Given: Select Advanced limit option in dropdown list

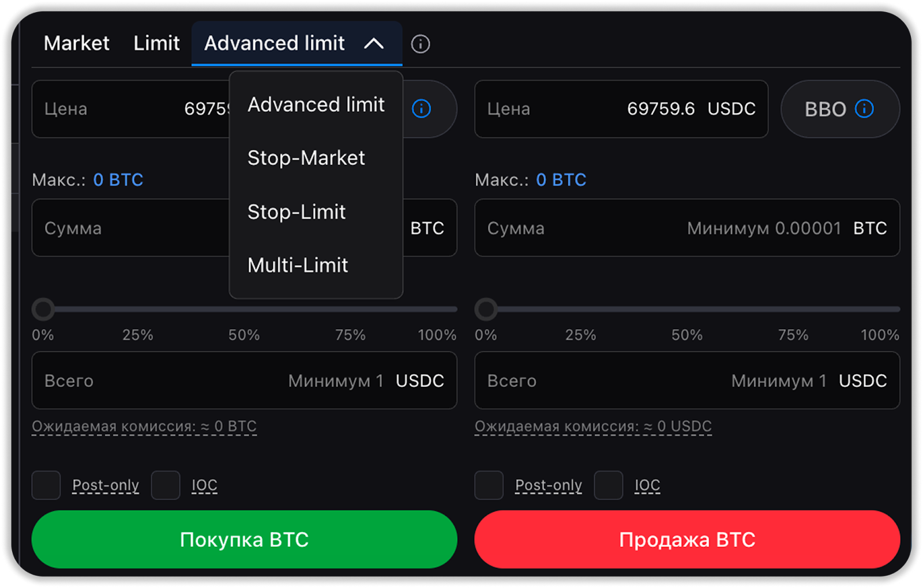Looking at the screenshot, I should pos(316,105).
